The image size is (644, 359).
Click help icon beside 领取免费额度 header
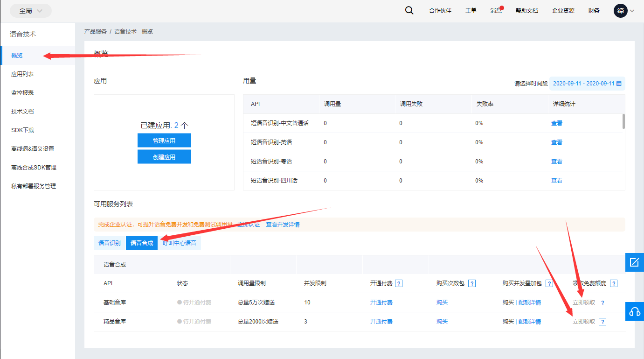[x=613, y=283]
